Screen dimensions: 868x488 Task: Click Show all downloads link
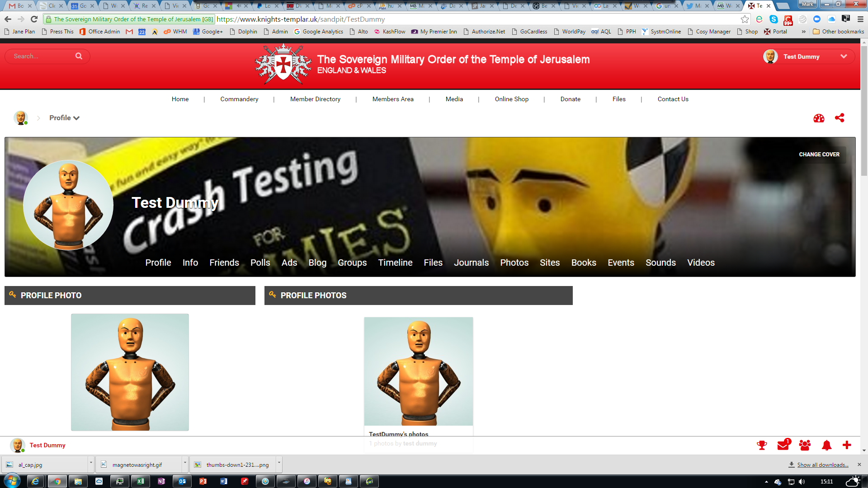tap(822, 465)
